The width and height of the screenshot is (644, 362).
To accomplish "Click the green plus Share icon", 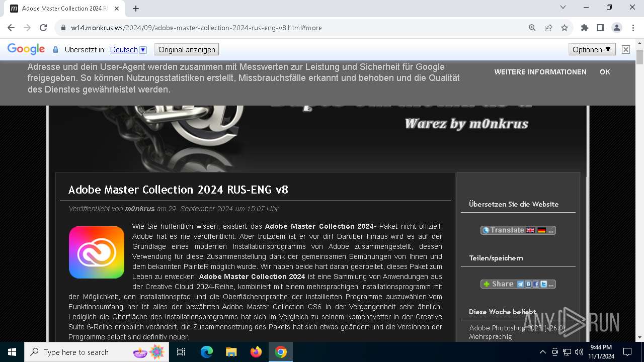I will [x=486, y=284].
